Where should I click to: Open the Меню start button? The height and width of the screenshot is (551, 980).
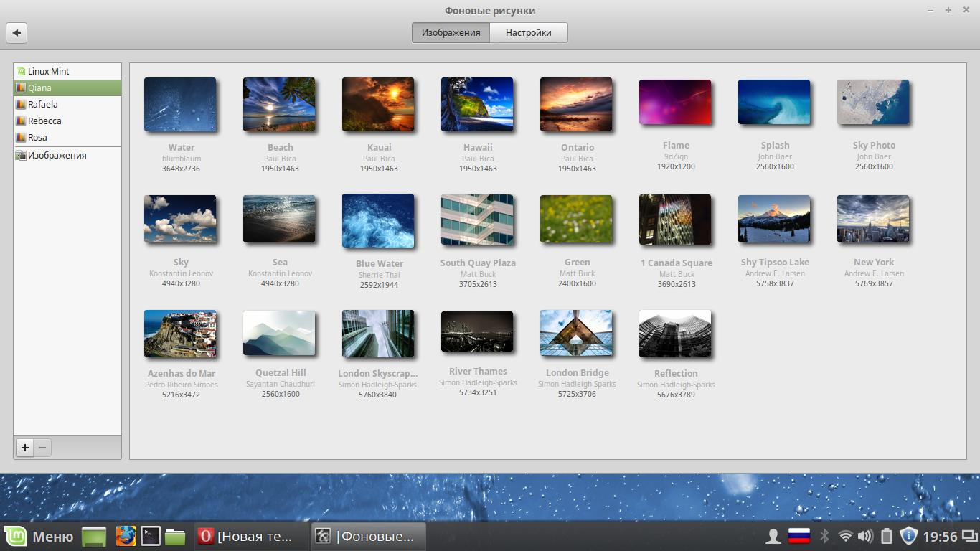[39, 536]
